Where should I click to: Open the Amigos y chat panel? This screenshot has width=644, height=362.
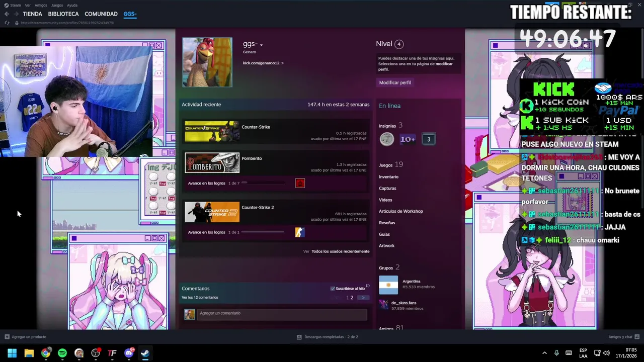[624, 337]
